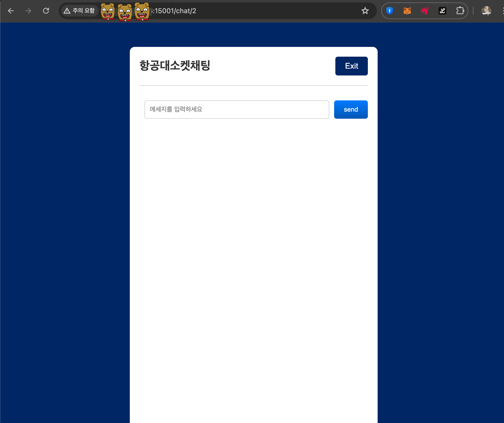Go back to the previous page
This screenshot has height=423, width=504.
(x=11, y=11)
